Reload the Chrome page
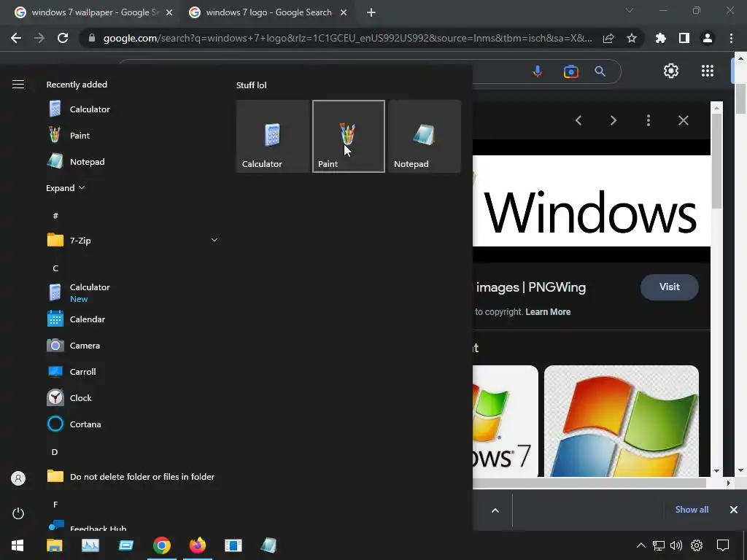747x560 pixels. click(x=63, y=38)
